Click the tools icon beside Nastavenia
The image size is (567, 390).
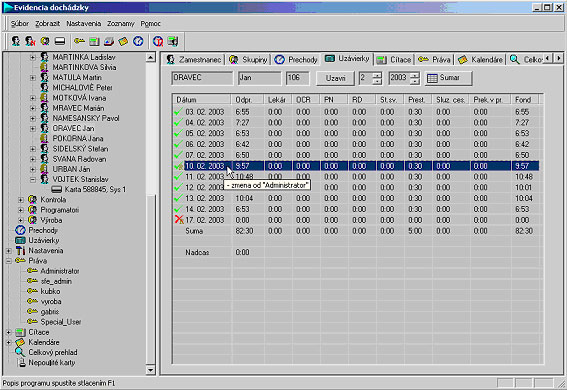pos(20,250)
